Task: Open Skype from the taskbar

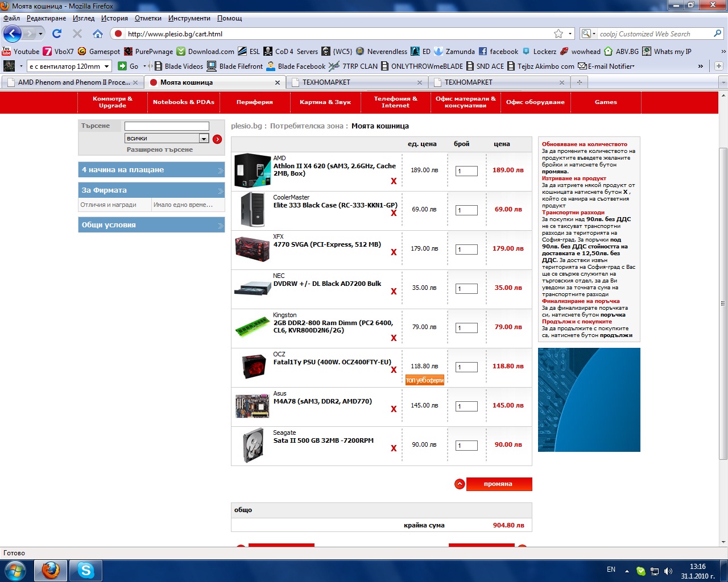Action: click(x=86, y=570)
